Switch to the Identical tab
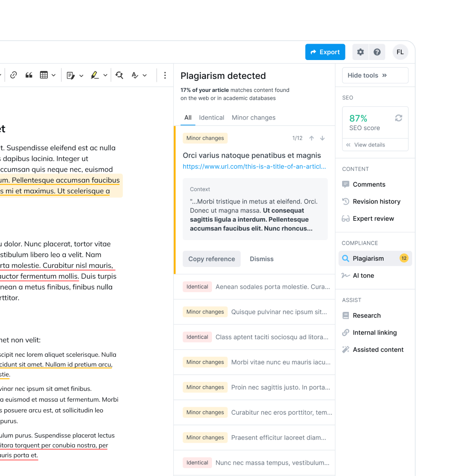476x476 pixels. [212, 118]
